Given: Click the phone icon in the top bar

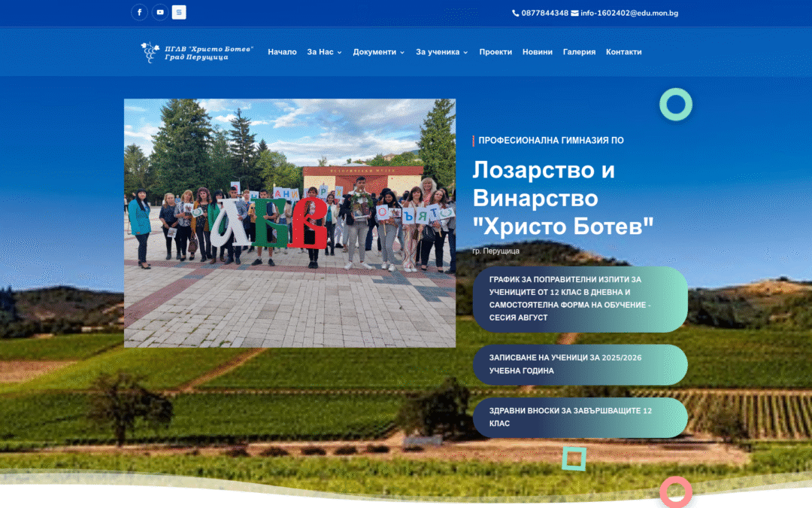Looking at the screenshot, I should point(515,13).
